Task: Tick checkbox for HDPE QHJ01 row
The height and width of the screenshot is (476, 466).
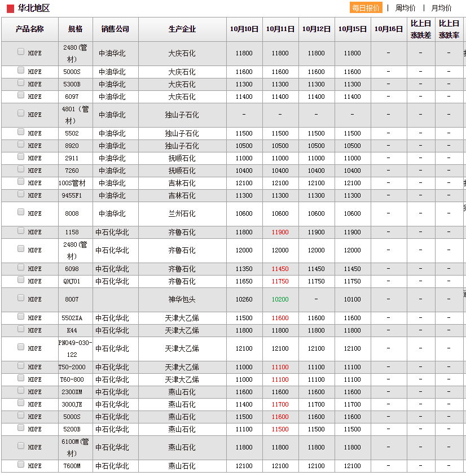Action: pos(21,280)
